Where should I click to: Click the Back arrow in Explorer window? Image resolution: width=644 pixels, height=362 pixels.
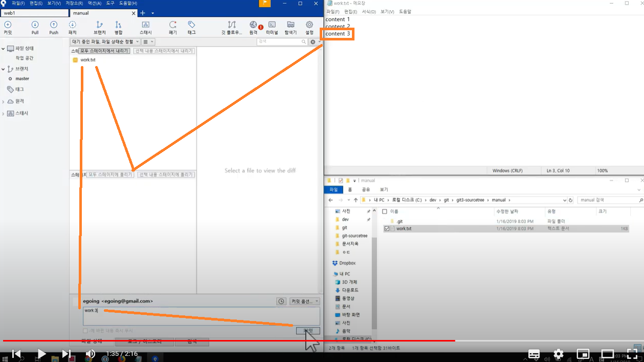[x=330, y=200]
